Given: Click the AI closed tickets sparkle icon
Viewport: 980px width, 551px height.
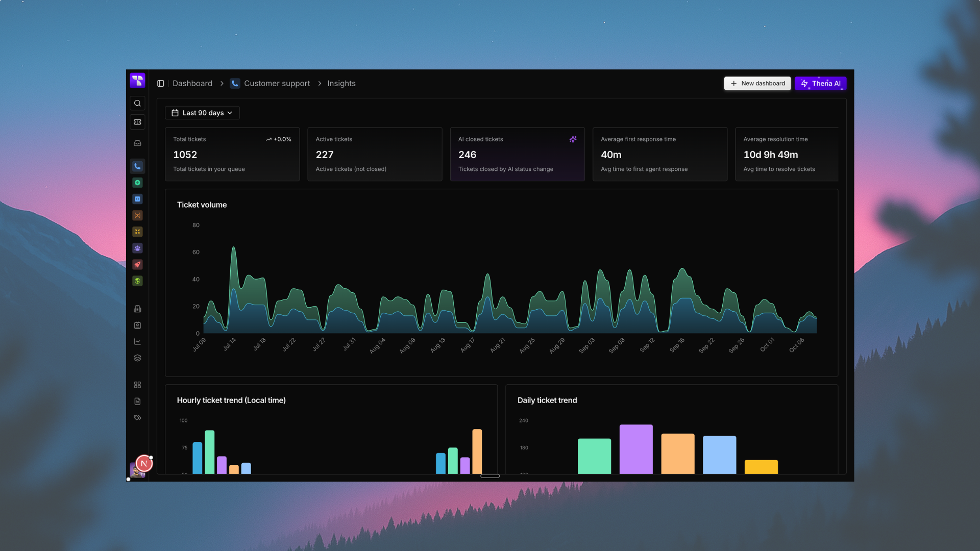Looking at the screenshot, I should [x=573, y=139].
